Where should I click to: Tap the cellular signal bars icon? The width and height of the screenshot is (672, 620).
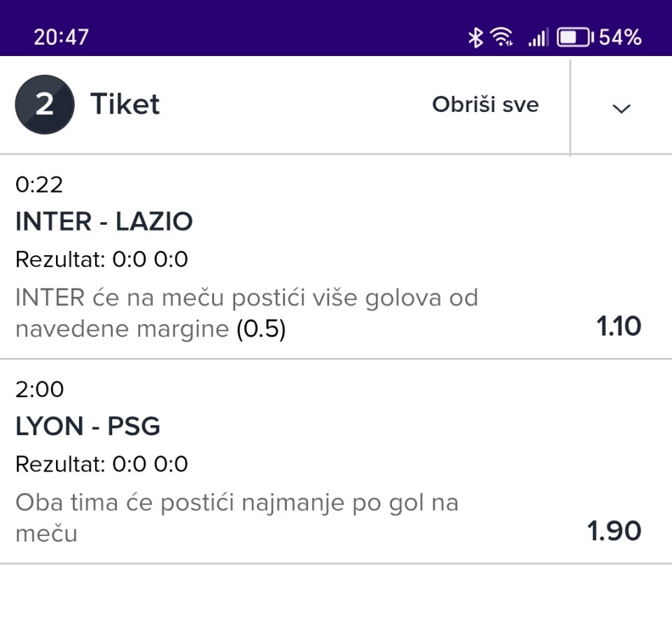click(538, 37)
